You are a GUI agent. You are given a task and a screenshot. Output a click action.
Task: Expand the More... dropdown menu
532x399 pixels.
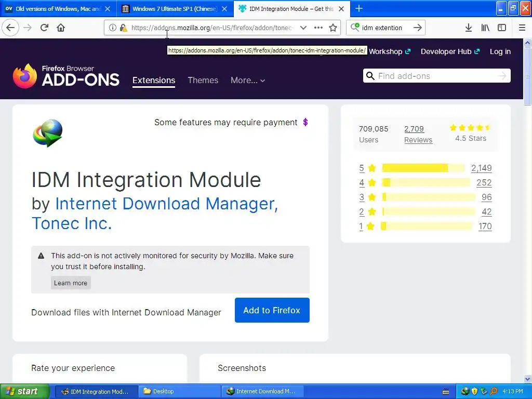click(248, 81)
